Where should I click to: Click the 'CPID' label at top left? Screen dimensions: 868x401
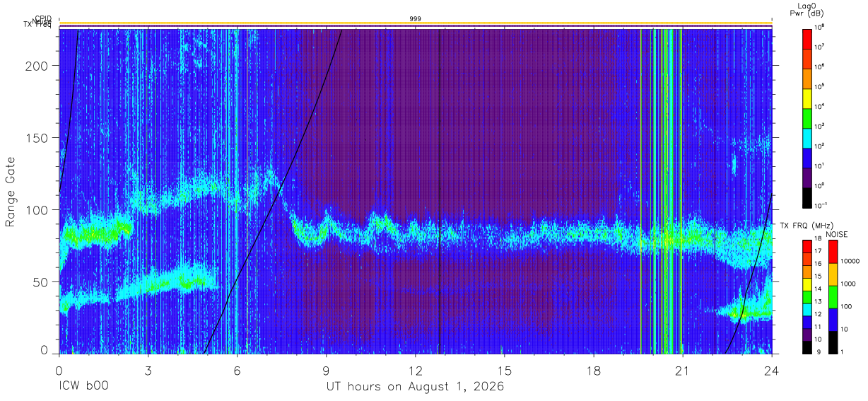42,19
